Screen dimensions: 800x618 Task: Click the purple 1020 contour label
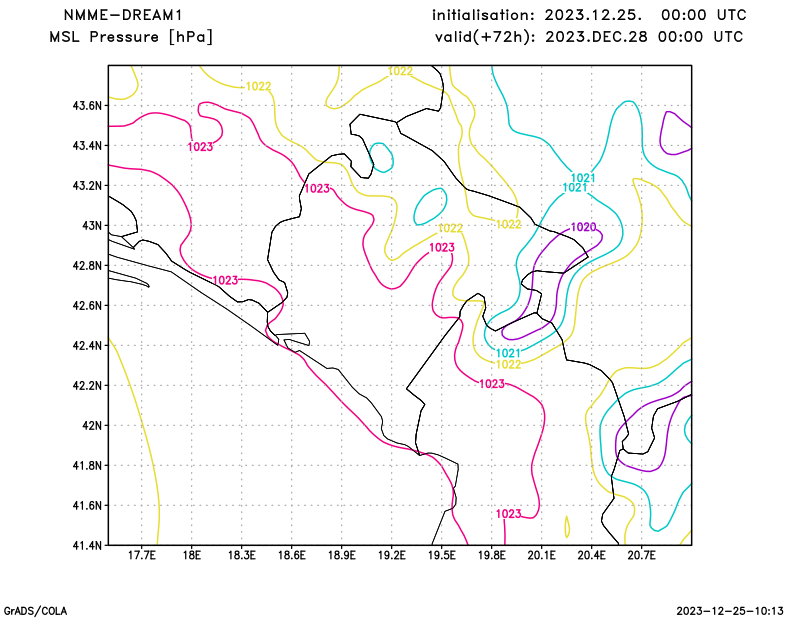pos(584,227)
